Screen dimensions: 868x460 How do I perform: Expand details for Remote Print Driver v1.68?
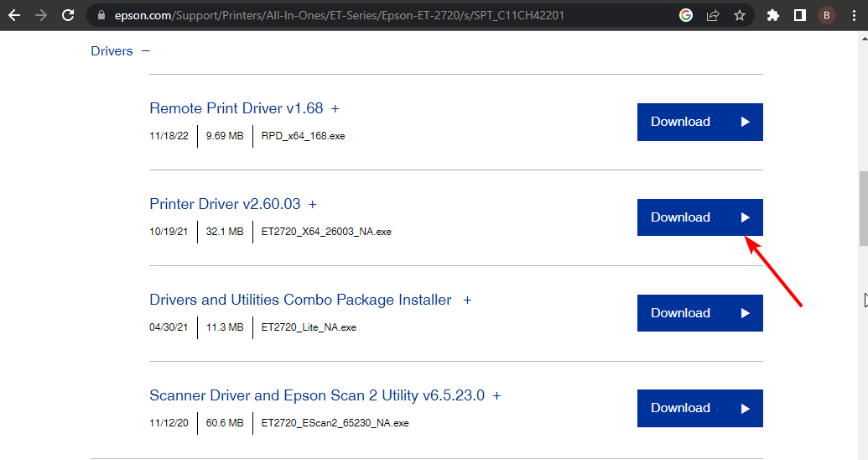click(335, 108)
